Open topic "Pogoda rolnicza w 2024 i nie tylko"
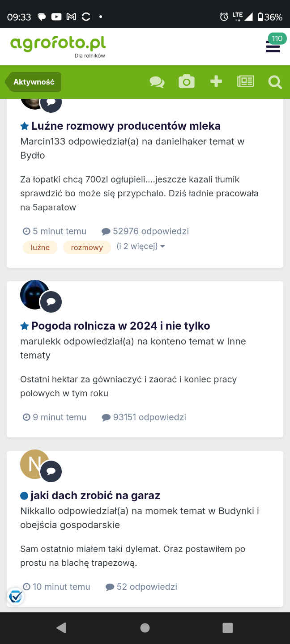This screenshot has height=644, width=290. click(120, 326)
